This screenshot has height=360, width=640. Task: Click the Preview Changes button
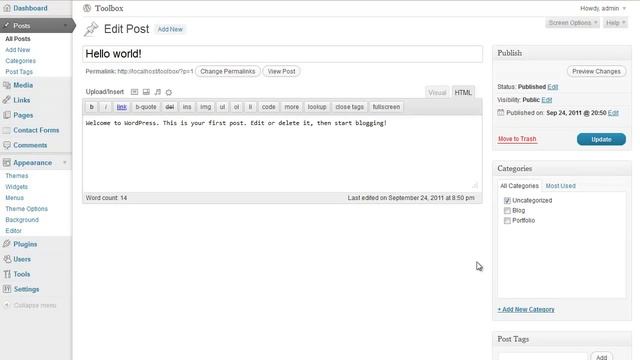(596, 71)
